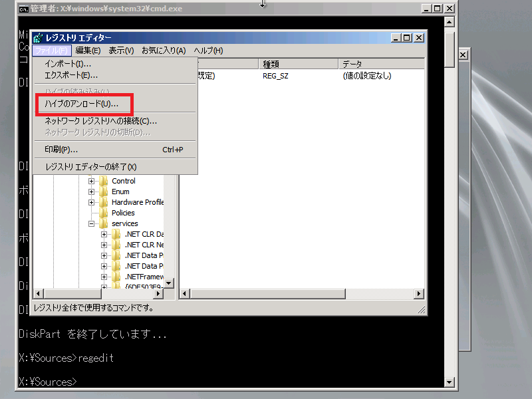
Task: Select the Control folder icon
Action: pos(104,181)
